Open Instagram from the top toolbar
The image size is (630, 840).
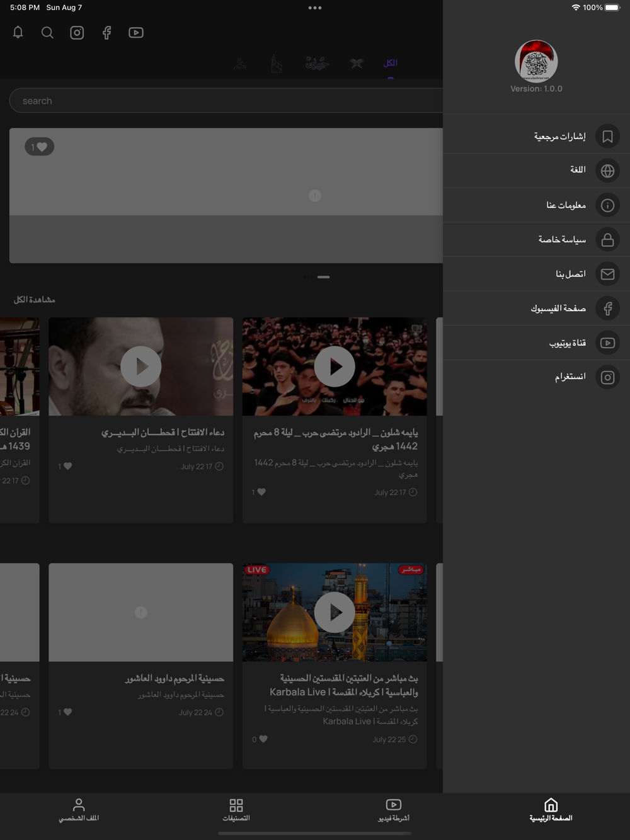point(77,33)
